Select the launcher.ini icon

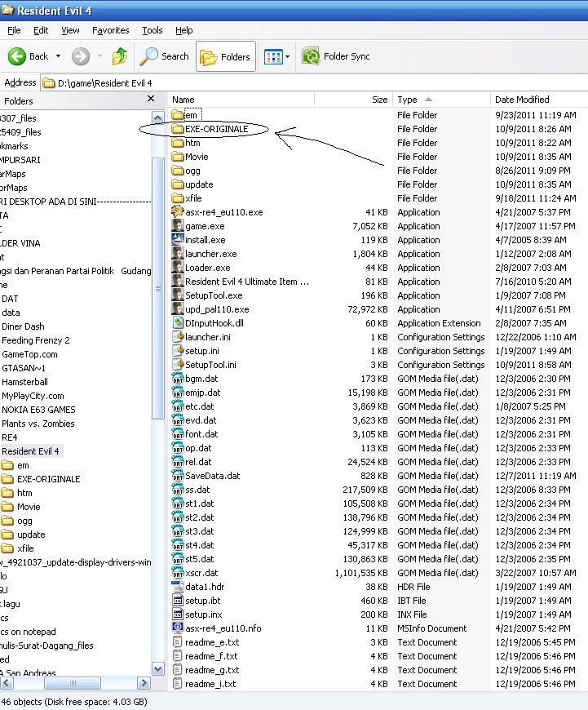178,337
